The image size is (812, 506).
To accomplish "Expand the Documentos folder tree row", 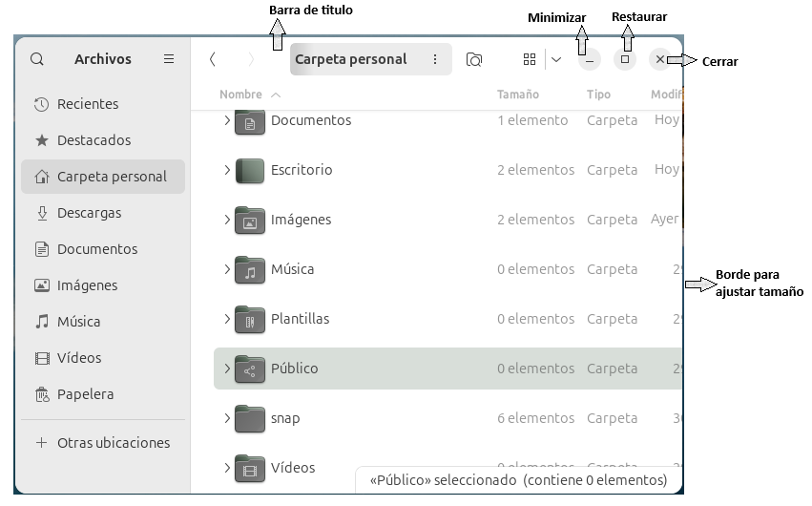I will [227, 120].
